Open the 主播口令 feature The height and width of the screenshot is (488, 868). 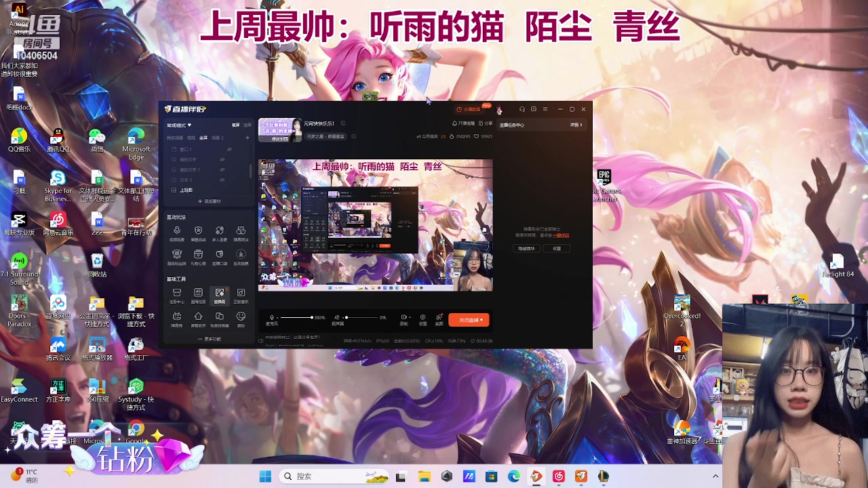(219, 257)
